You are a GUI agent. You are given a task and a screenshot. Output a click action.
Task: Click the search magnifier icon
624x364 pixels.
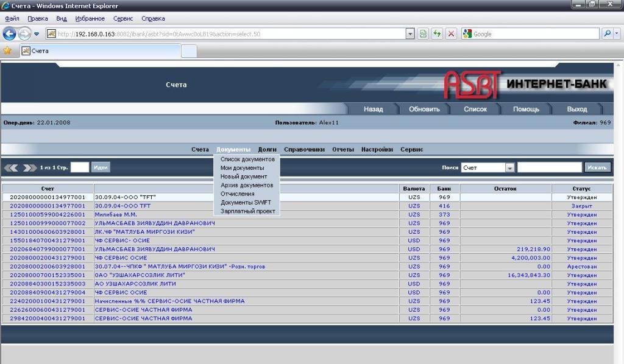point(607,34)
